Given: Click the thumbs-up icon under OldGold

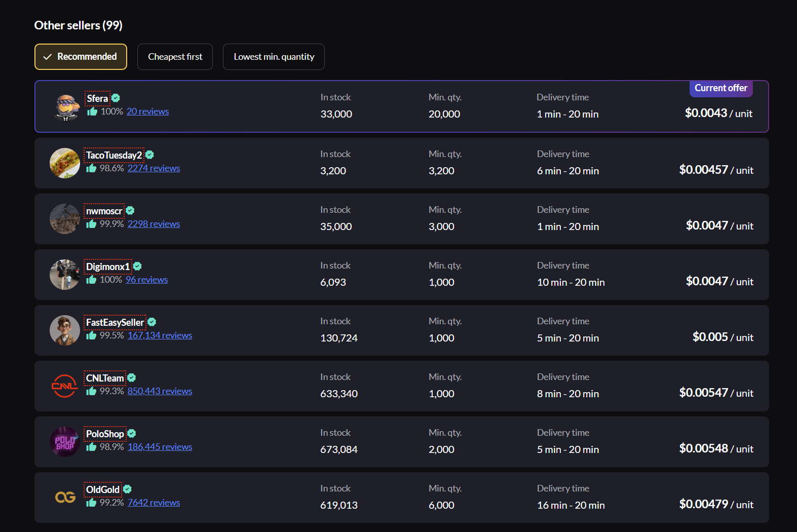Looking at the screenshot, I should 91,503.
